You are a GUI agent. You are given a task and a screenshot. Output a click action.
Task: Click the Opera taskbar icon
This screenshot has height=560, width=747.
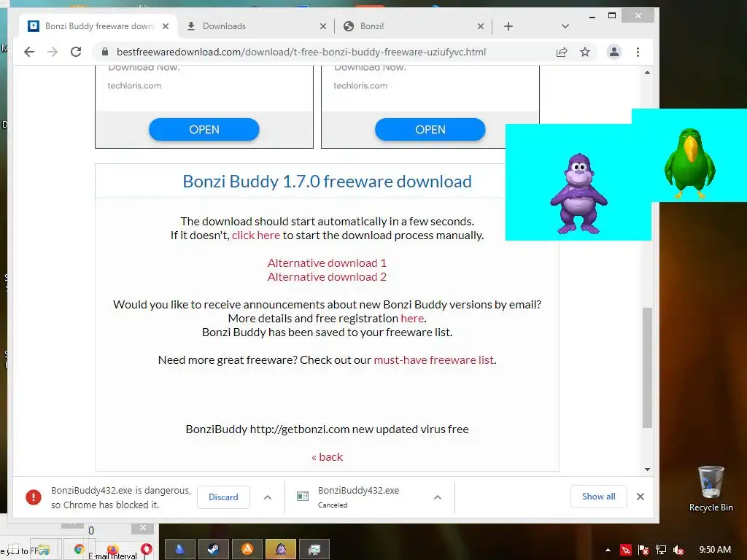point(146,550)
